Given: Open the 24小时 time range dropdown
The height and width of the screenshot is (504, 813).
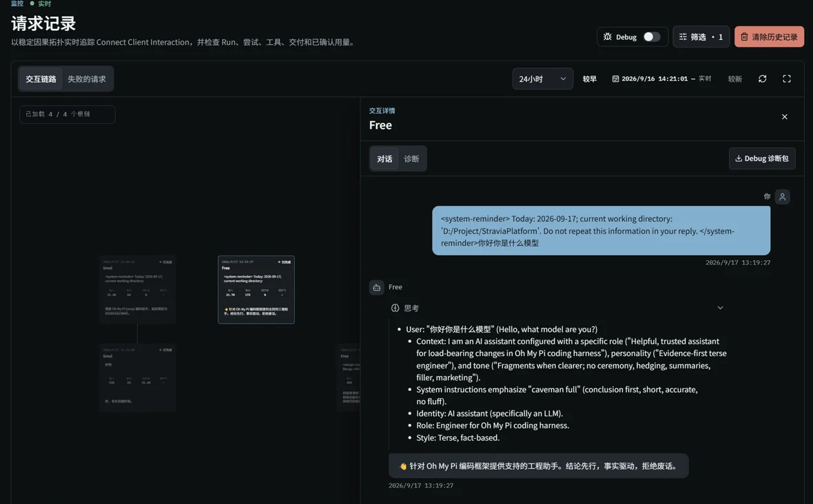Looking at the screenshot, I should [x=542, y=78].
